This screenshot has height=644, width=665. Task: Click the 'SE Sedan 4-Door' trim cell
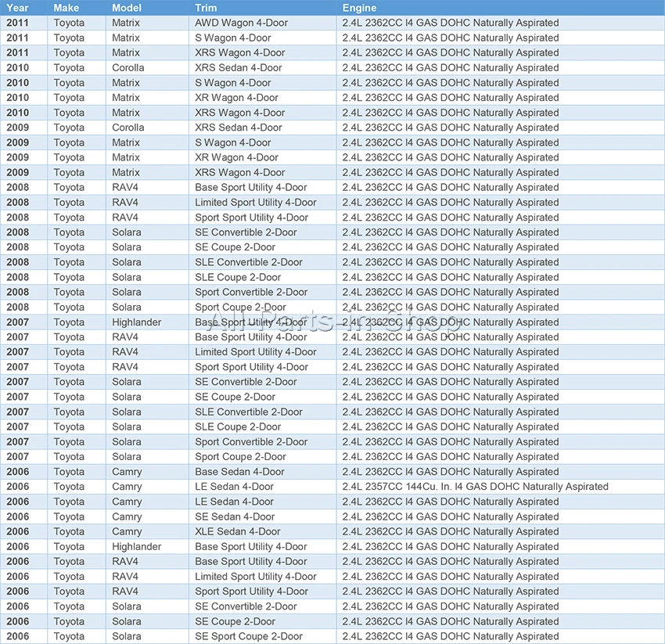tap(235, 516)
